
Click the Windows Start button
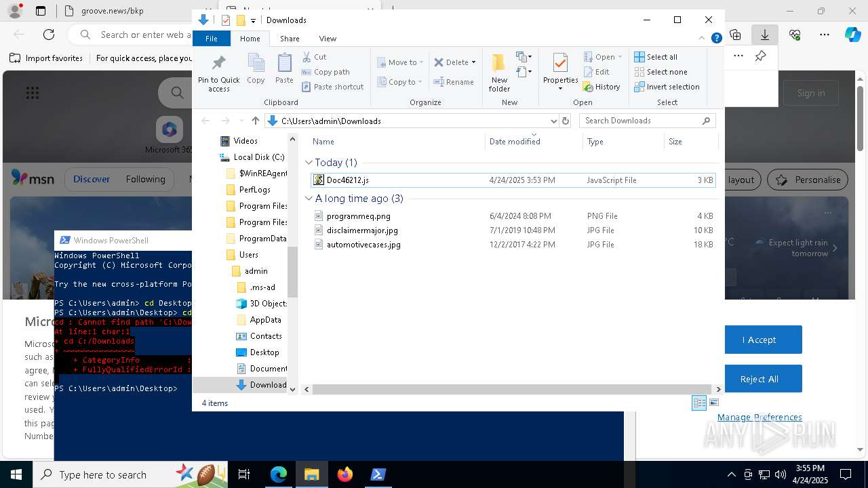16,474
